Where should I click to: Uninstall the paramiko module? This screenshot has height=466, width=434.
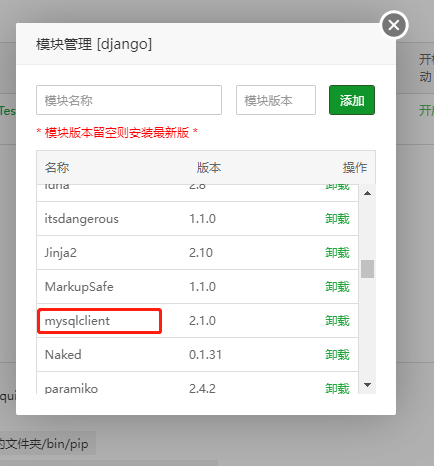click(x=337, y=389)
